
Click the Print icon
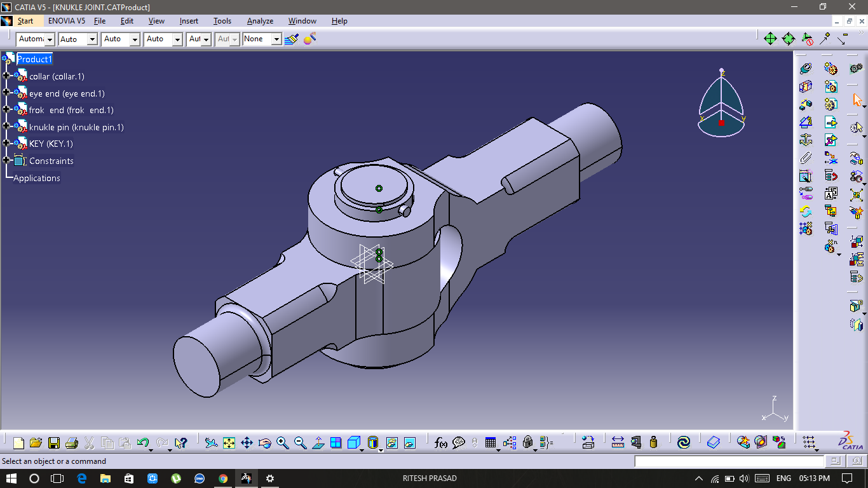pos(72,443)
